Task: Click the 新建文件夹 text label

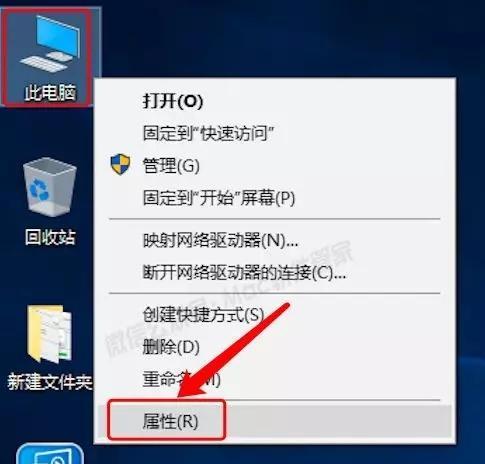Action: pos(50,382)
